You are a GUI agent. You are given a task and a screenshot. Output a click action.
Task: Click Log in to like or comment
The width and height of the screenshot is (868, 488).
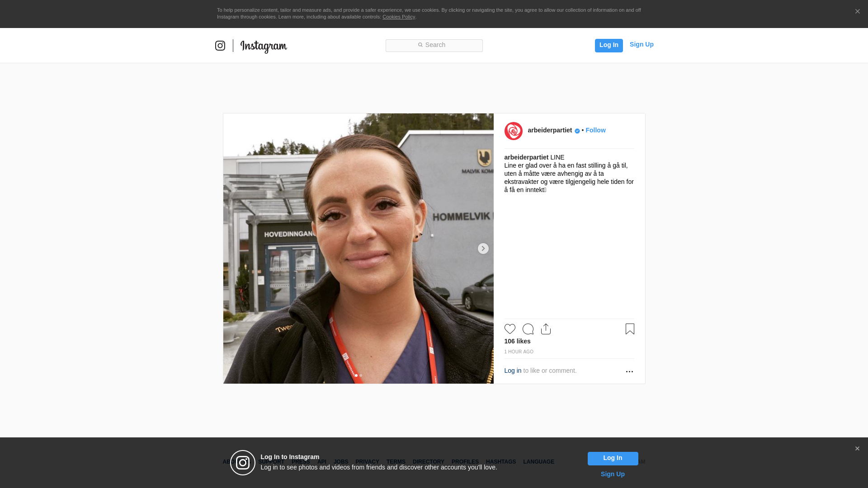click(x=513, y=371)
